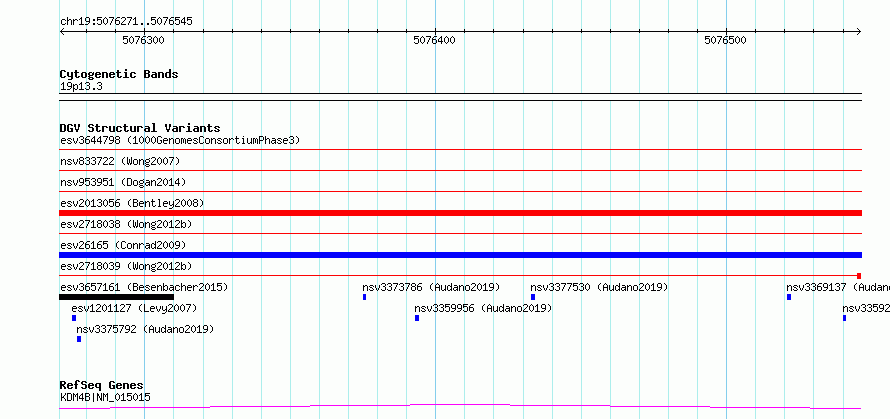Click the KDM4B|NM_015015 gene label
Image resolution: width=890 pixels, height=419 pixels.
point(105,397)
